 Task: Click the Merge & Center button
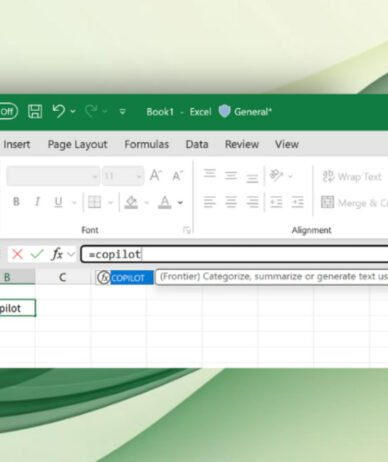coord(354,203)
